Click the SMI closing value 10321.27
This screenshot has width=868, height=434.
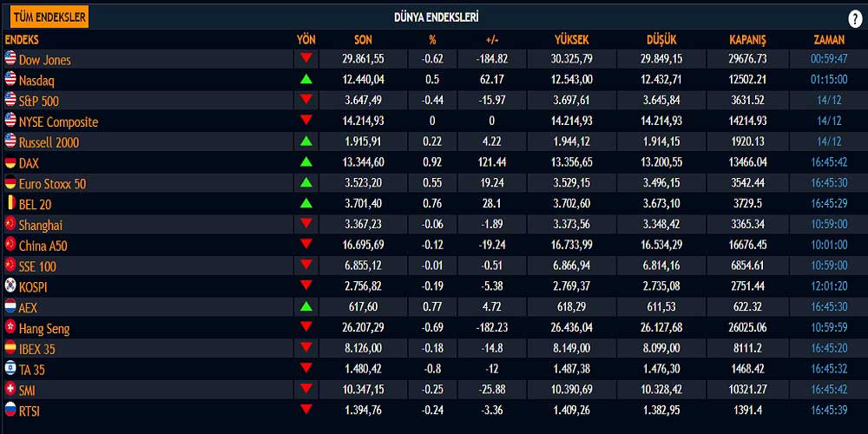coord(748,389)
